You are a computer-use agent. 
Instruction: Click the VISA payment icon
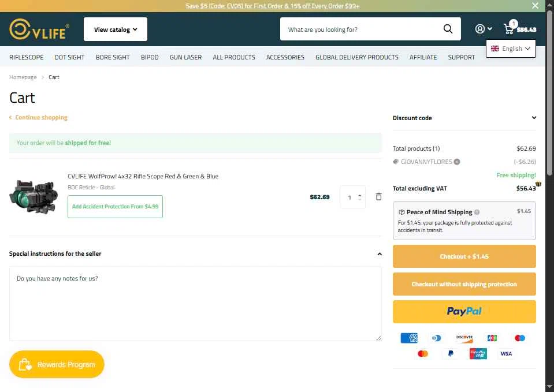pyautogui.click(x=506, y=353)
